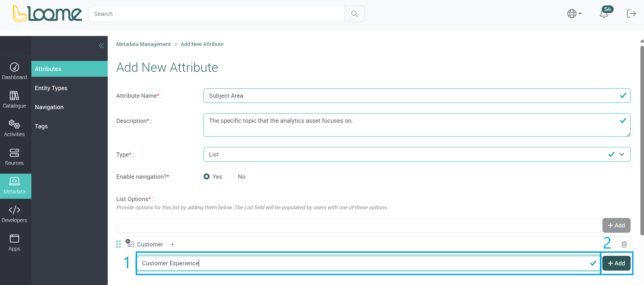Click the Description text area
This screenshot has width=644, height=285.
click(417, 125)
